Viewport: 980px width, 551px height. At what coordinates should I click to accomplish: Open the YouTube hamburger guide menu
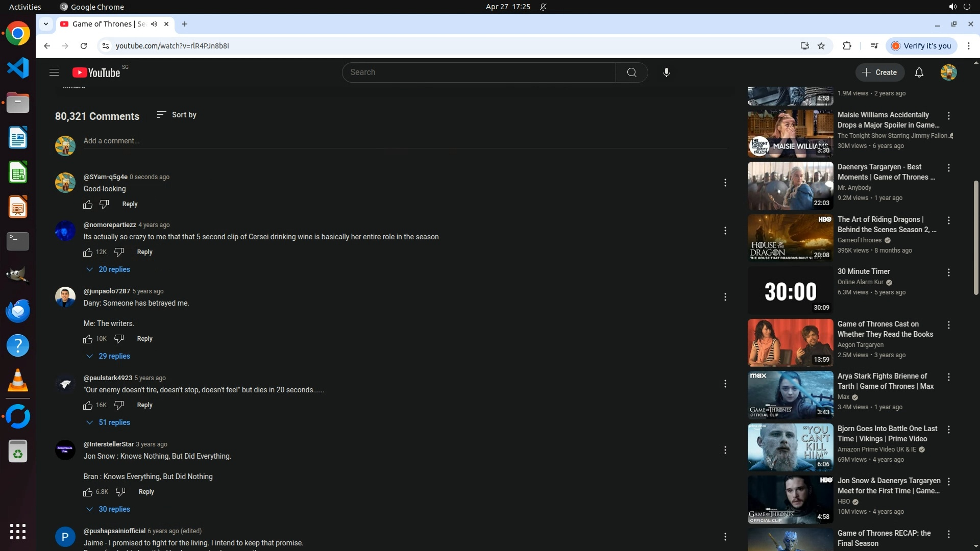(x=54, y=72)
